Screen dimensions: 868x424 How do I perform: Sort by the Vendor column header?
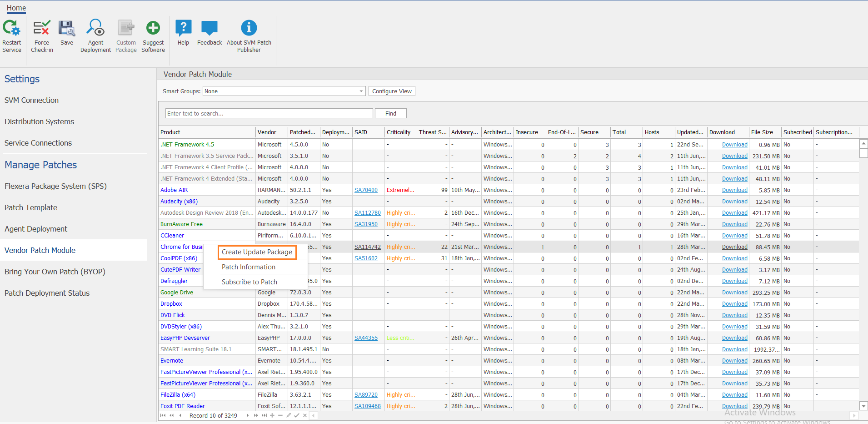pyautogui.click(x=272, y=132)
